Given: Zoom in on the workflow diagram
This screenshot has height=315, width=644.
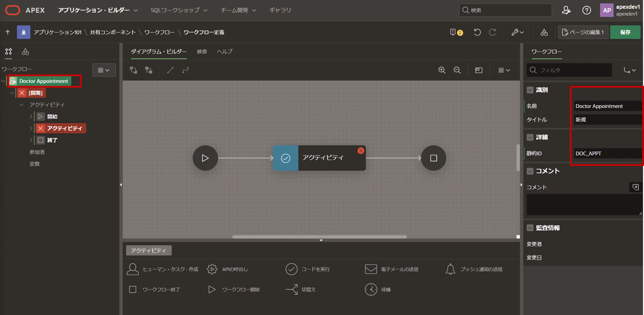Looking at the screenshot, I should [x=442, y=70].
